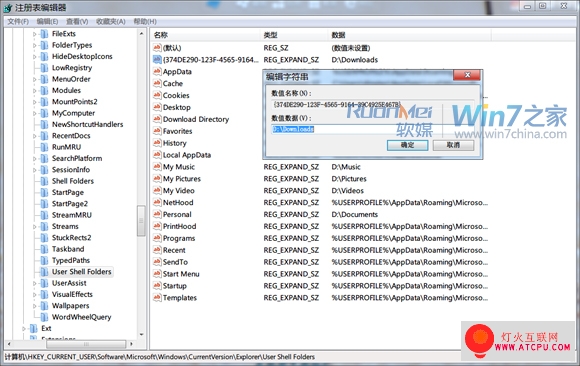580x366 pixels.
Task: Open the 编辑(E) menu
Action: tap(47, 21)
